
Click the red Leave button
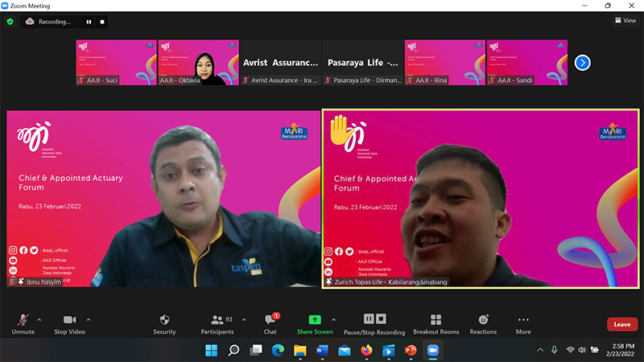(621, 324)
